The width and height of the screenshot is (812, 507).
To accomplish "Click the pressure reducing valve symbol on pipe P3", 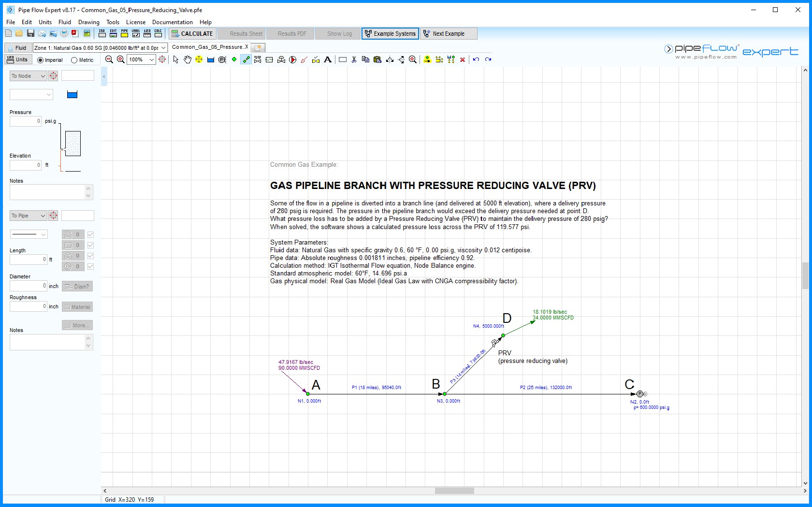I will [494, 342].
